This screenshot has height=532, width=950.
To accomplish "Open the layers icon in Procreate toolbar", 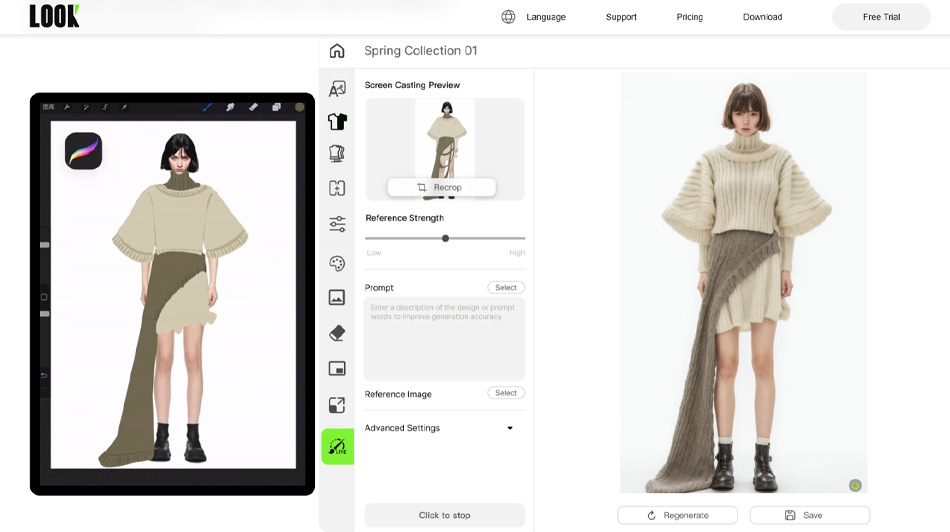I will 276,107.
